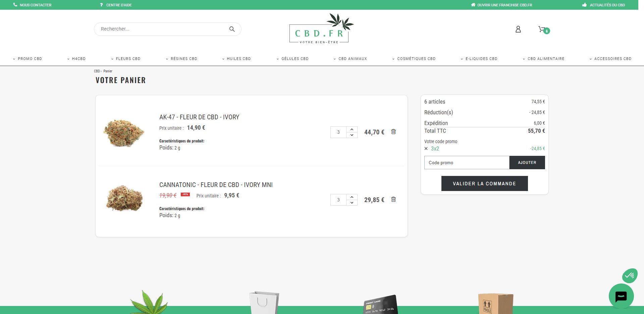Remove the 3x2 promo code
Image resolution: width=644 pixels, height=314 pixels.
click(x=426, y=148)
